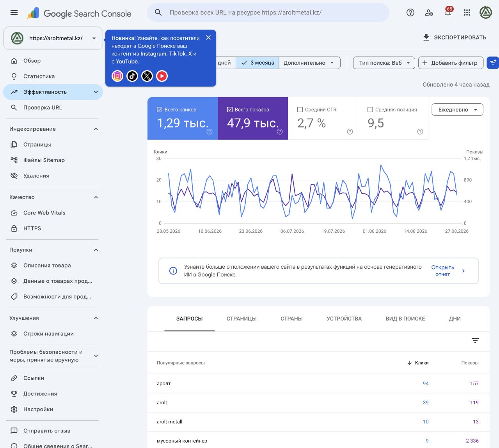Open Статистика in sidebar
Screen dimensions: 499x448
[x=53, y=76]
